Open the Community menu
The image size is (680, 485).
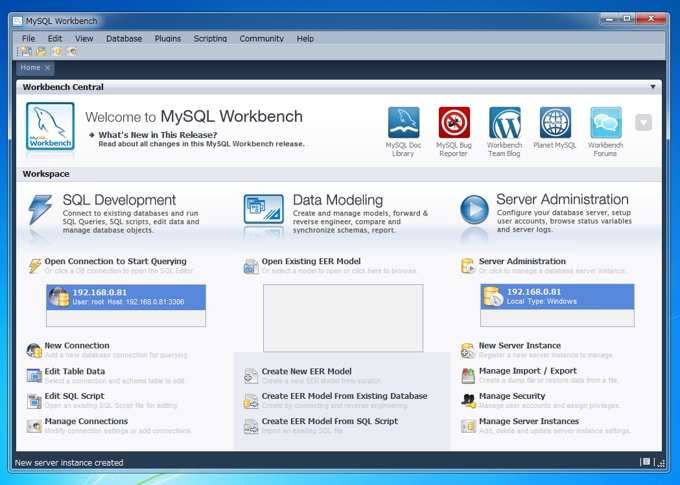(262, 39)
